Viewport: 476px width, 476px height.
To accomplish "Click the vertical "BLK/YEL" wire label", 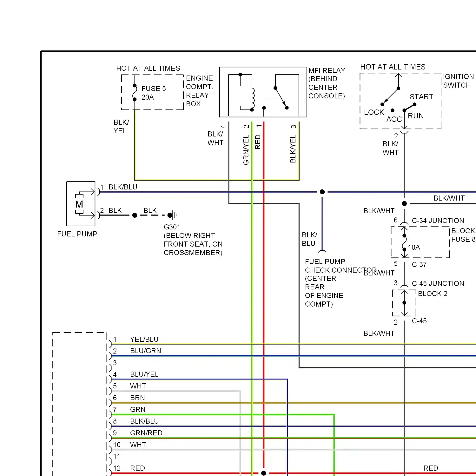I will click(x=293, y=149).
